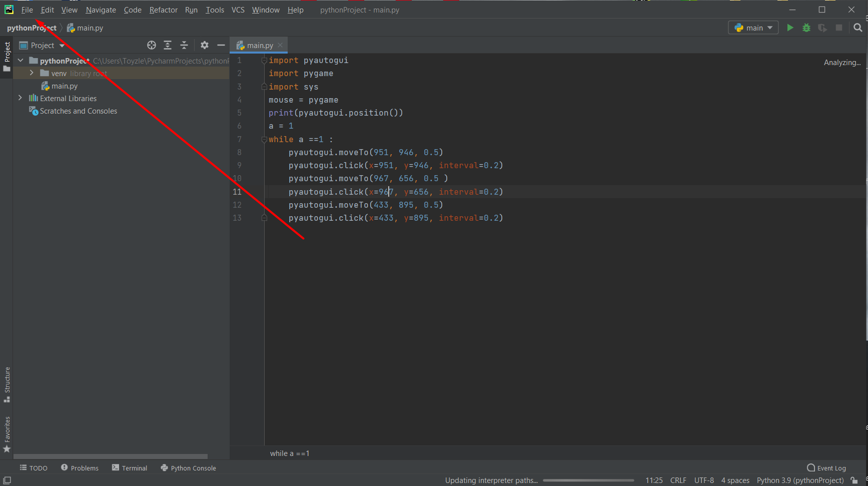
Task: Click the Search Everywhere magnifier icon
Action: tap(858, 28)
